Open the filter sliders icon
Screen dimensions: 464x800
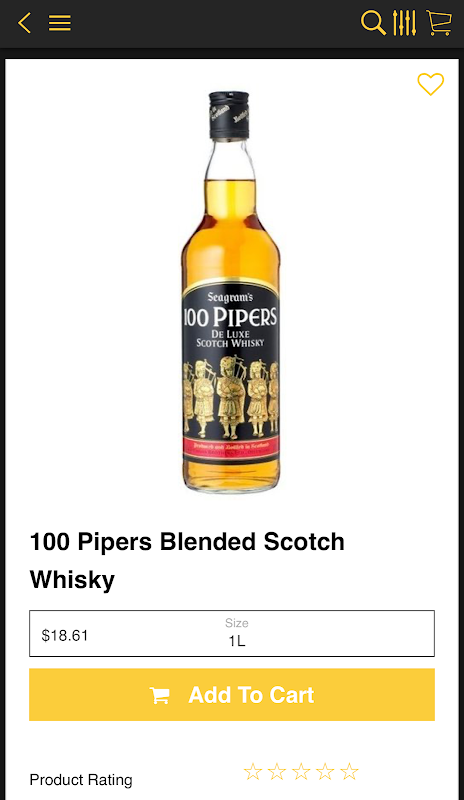coord(404,23)
